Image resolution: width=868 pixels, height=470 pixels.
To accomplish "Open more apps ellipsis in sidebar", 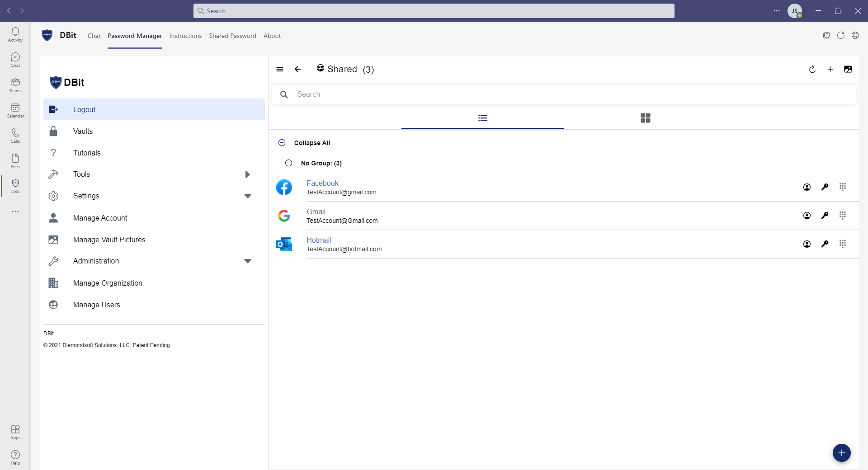I will point(15,211).
